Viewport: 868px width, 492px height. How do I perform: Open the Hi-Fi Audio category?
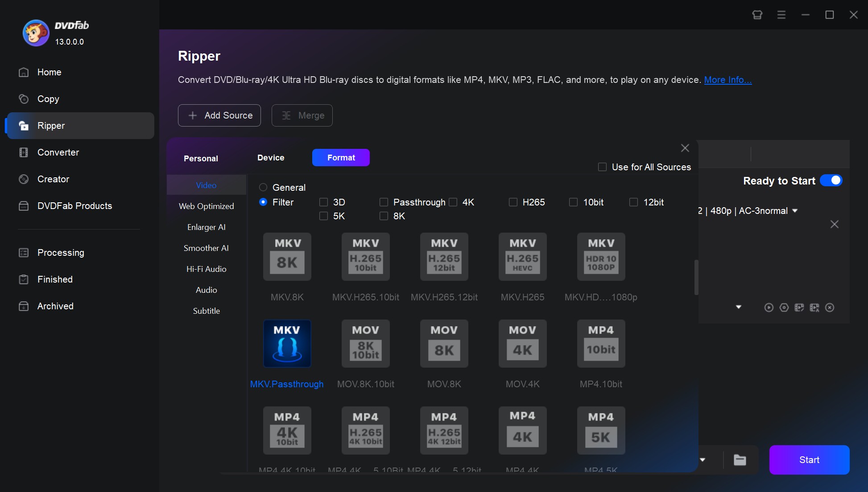[207, 269]
